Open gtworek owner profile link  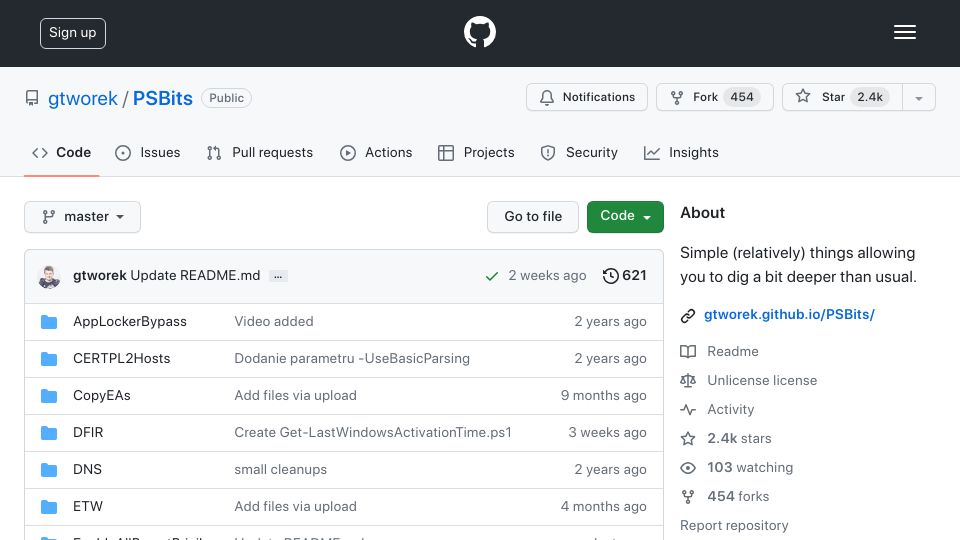click(x=83, y=99)
